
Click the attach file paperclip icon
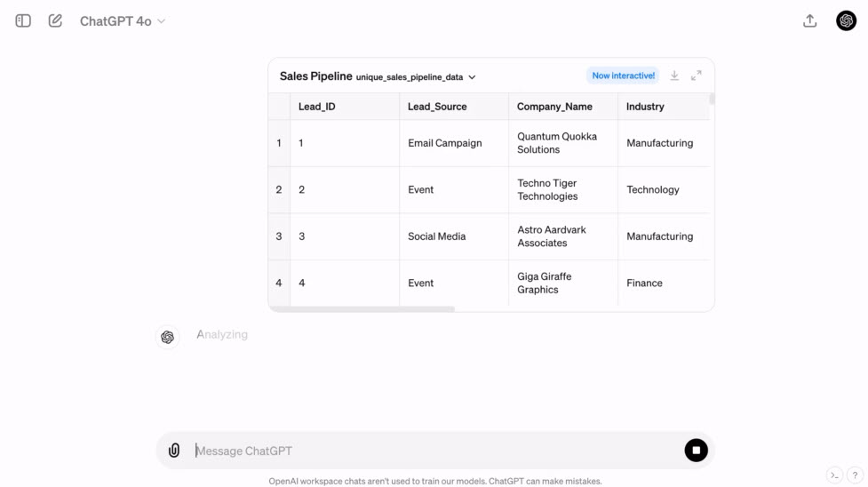click(x=174, y=451)
